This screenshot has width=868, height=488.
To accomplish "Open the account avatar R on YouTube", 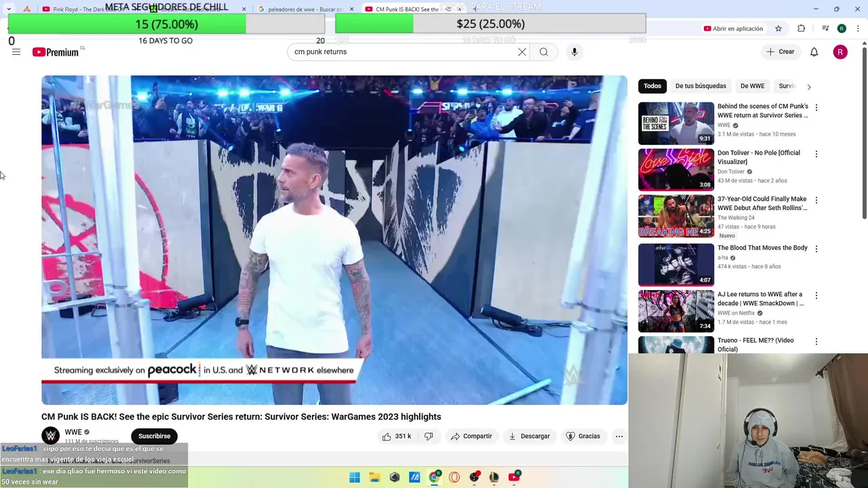I will (x=840, y=52).
